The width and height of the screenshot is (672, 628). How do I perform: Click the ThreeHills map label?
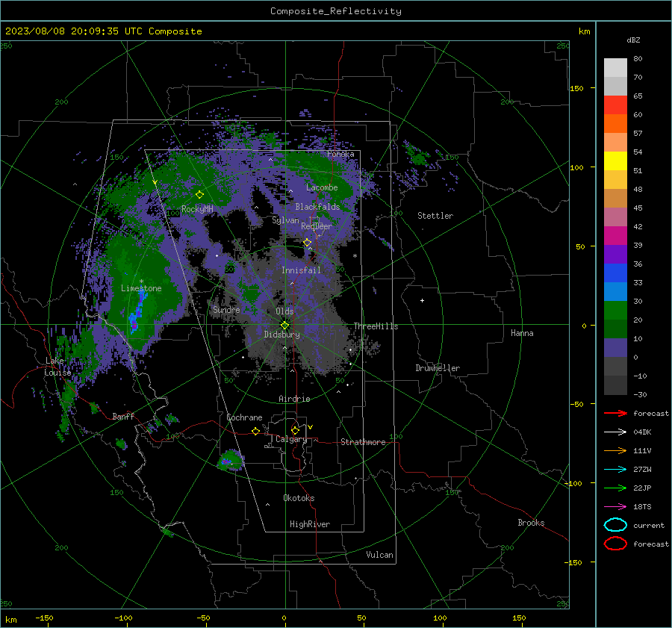[x=376, y=326]
